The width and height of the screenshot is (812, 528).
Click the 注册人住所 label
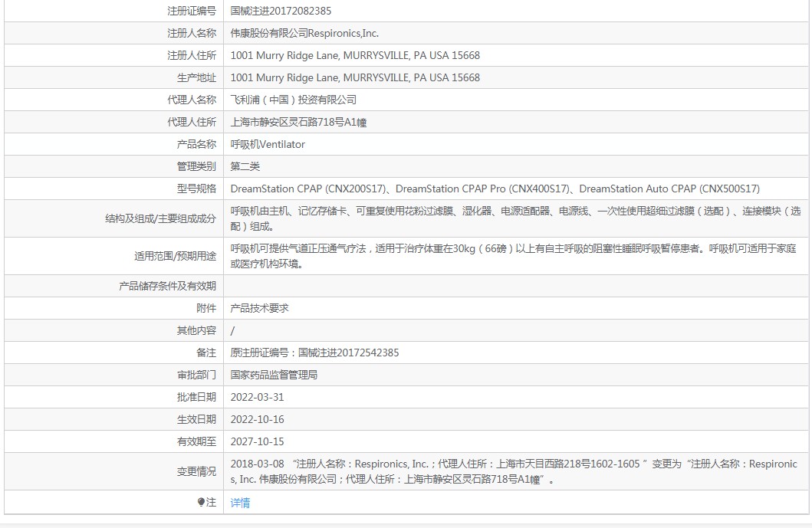click(x=192, y=55)
